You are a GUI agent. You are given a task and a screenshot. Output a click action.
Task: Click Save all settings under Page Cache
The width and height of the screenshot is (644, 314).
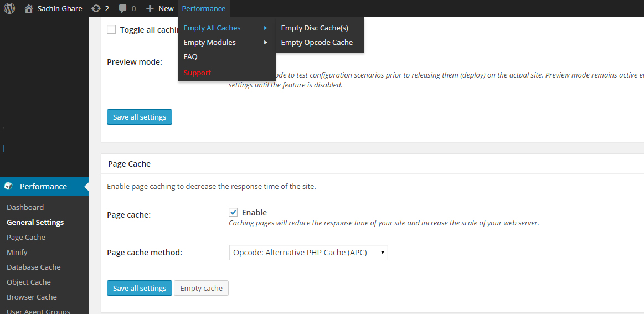(140, 288)
